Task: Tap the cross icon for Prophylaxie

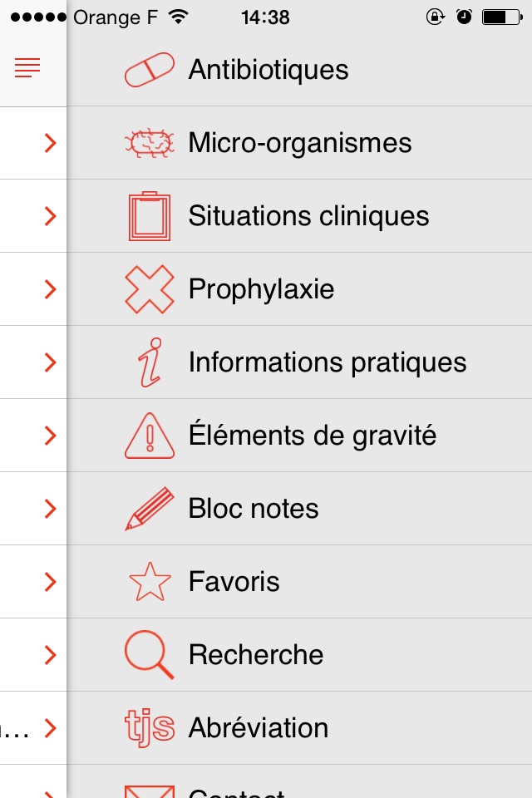Action: pyautogui.click(x=150, y=289)
